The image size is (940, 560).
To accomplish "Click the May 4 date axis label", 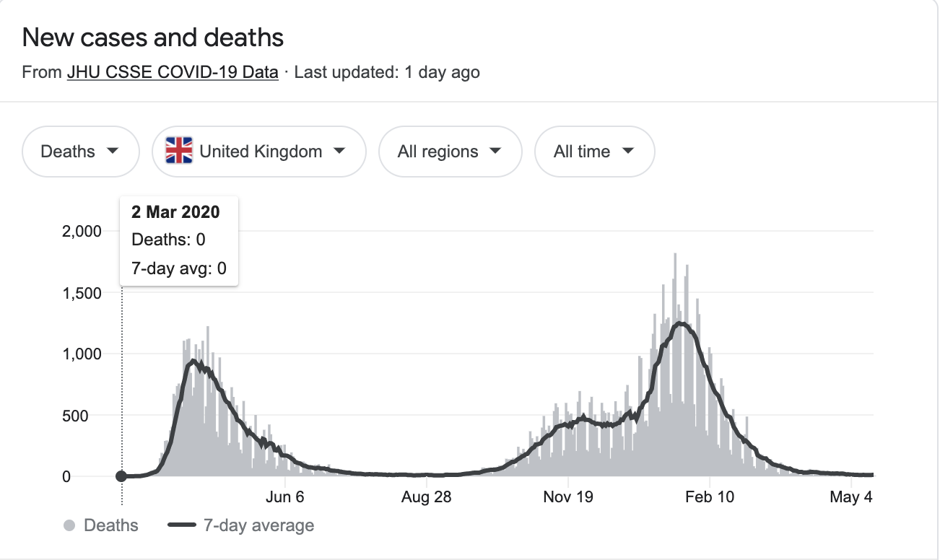I will pyautogui.click(x=851, y=497).
